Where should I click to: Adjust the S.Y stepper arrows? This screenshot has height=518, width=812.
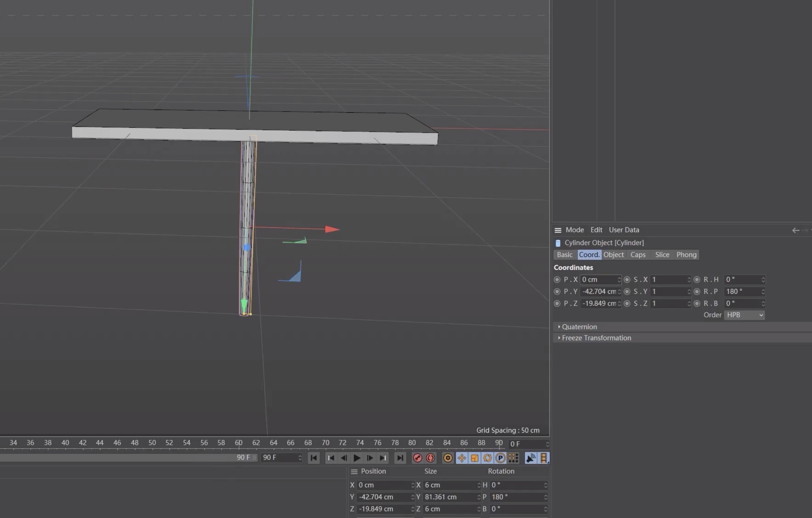coord(689,291)
